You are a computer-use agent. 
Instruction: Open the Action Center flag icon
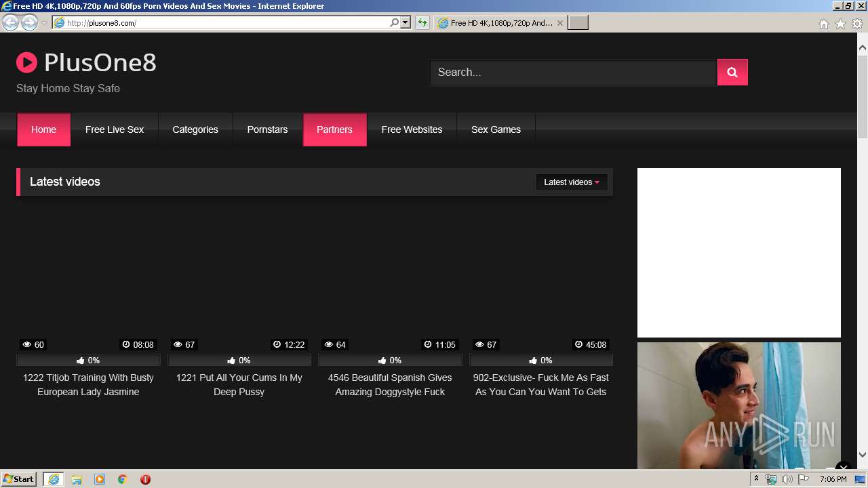[x=804, y=479]
